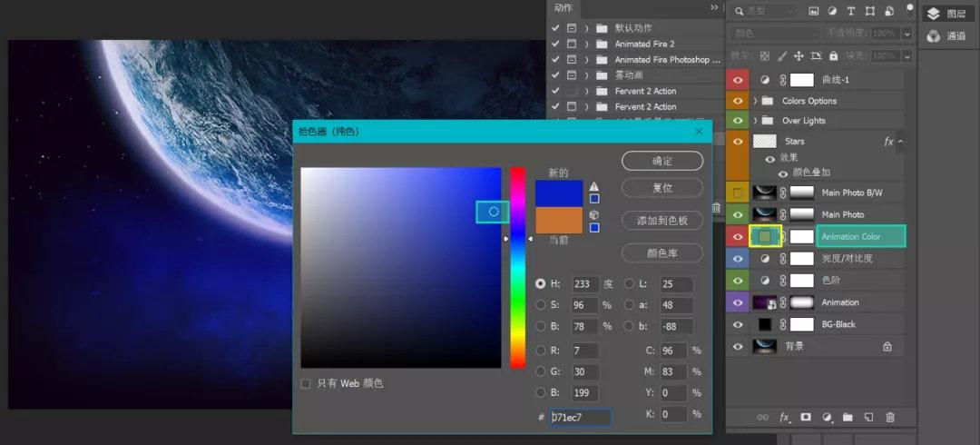Enable the 只有 Web 颜色 checkbox
The height and width of the screenshot is (445, 980).
pos(306,383)
